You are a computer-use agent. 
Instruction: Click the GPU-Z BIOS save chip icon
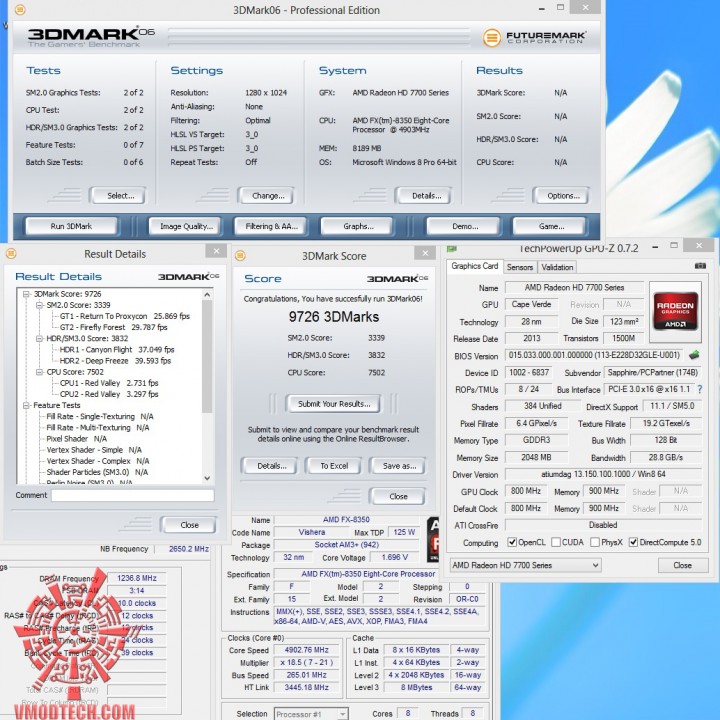pyautogui.click(x=694, y=355)
